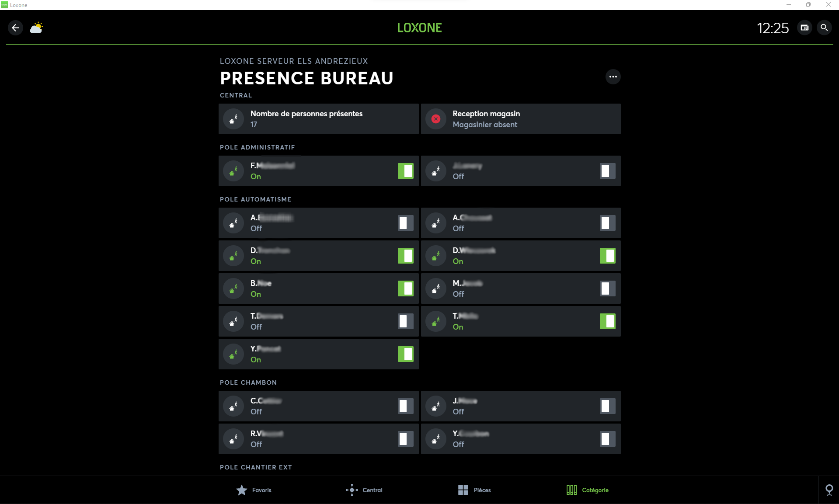
Task: Turn on the first A. switch in Pole Automatisme
Action: pyautogui.click(x=405, y=223)
